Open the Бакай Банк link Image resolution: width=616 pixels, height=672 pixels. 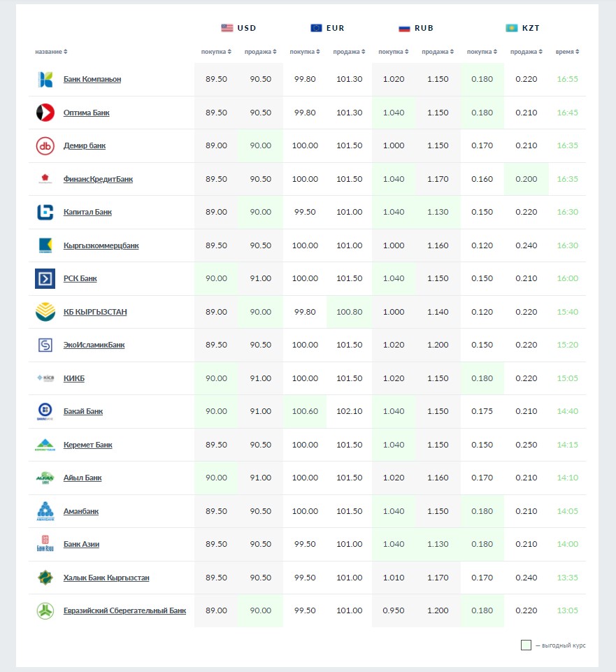83,411
